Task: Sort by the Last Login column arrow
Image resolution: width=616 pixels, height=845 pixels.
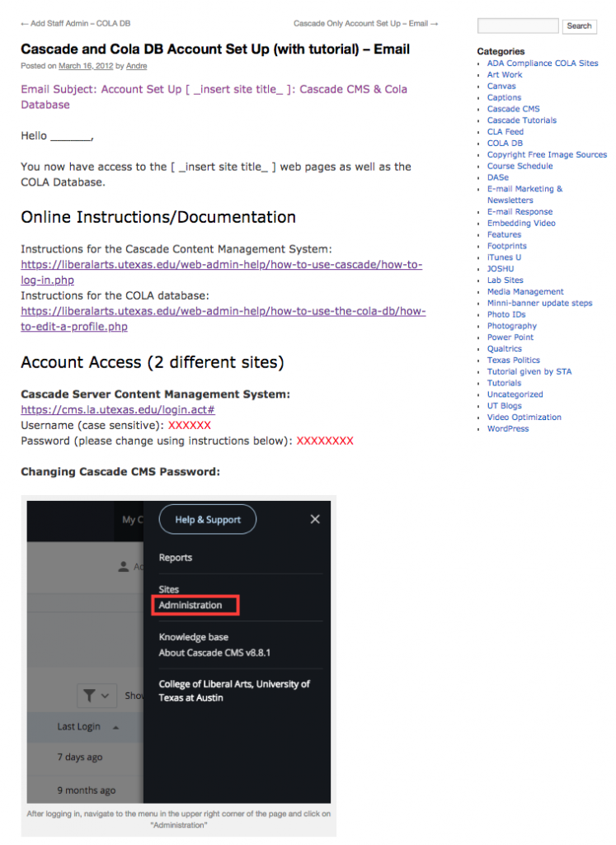Action: coord(115,727)
